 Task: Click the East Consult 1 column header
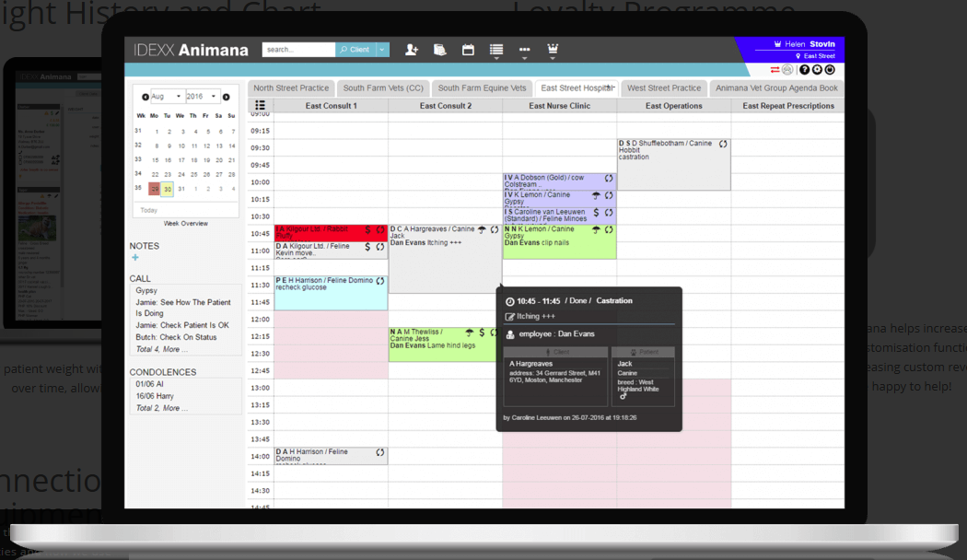coord(332,106)
